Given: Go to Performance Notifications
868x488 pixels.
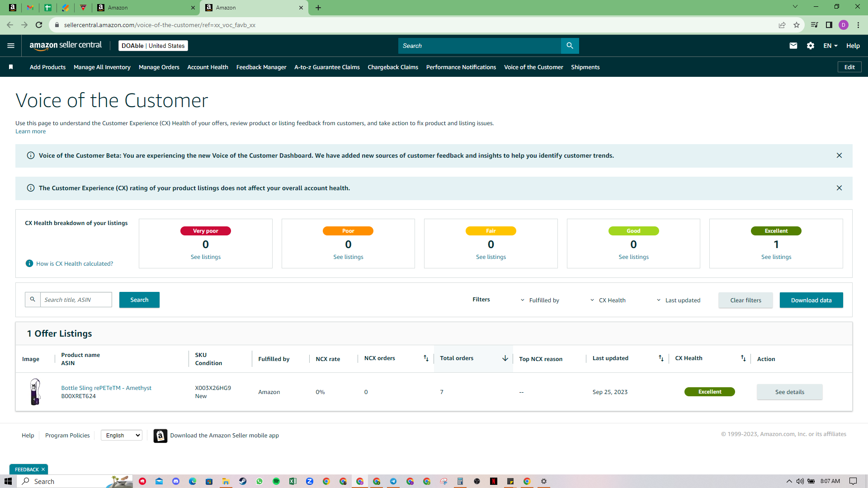Looking at the screenshot, I should tap(461, 67).
